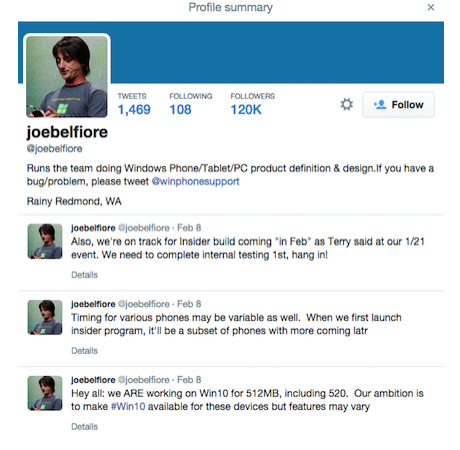460x450 pixels.
Task: Click the joebelfiore profile name heading
Action: click(67, 132)
